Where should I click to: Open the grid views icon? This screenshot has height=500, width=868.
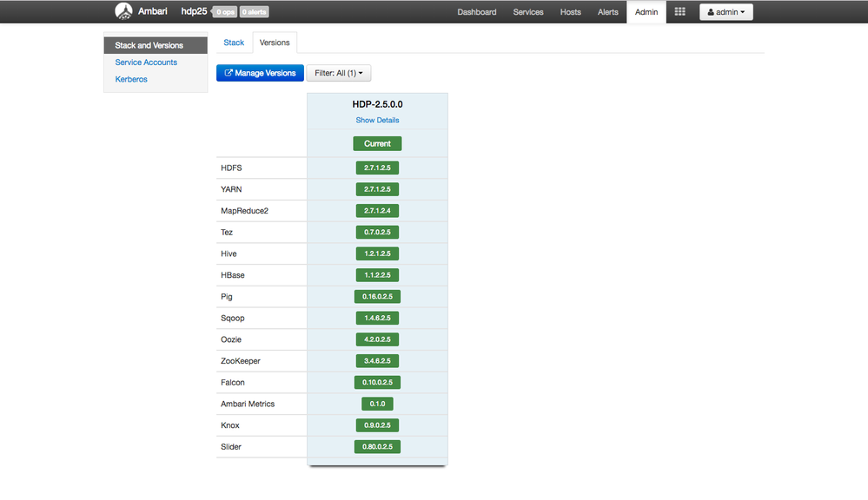pos(679,11)
